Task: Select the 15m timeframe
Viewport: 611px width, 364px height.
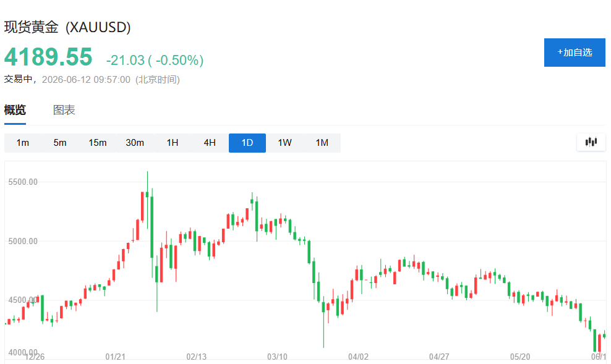Action: point(98,143)
